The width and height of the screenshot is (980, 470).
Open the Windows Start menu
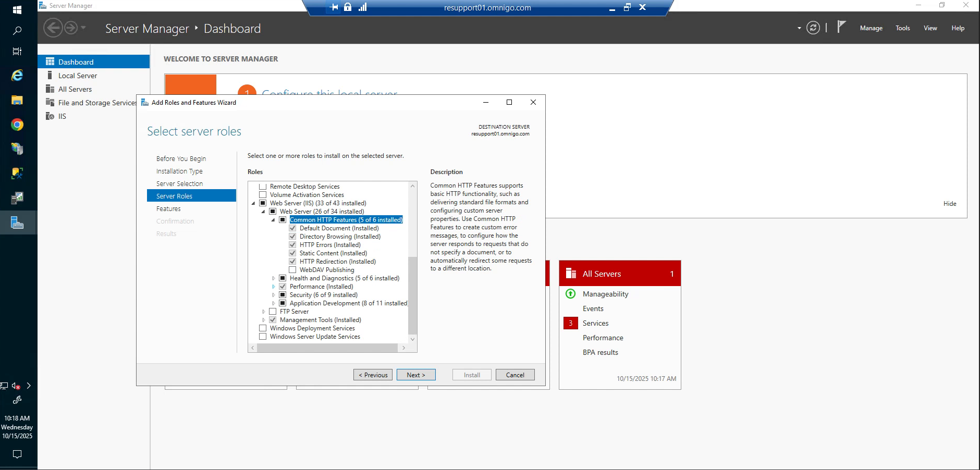(x=17, y=9)
